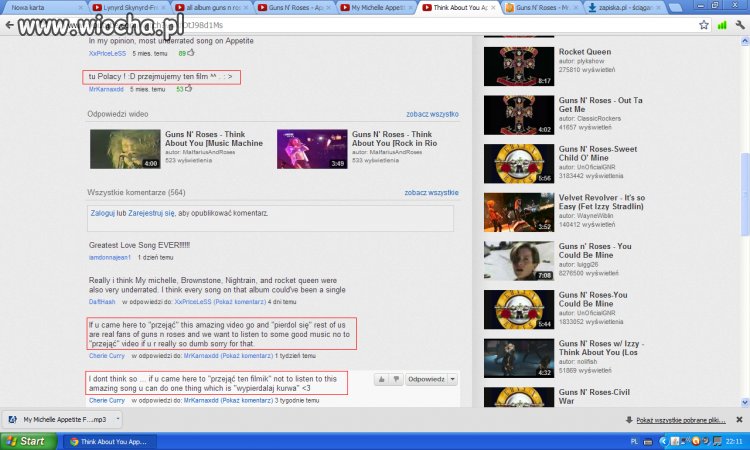Open You Could Be Mine 7:08 thumbnail

(x=519, y=261)
